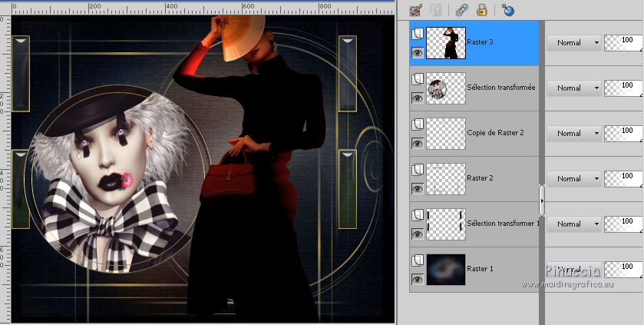Click the raster layer type icon of Raster 3
This screenshot has height=325, width=644.
pyautogui.click(x=418, y=35)
